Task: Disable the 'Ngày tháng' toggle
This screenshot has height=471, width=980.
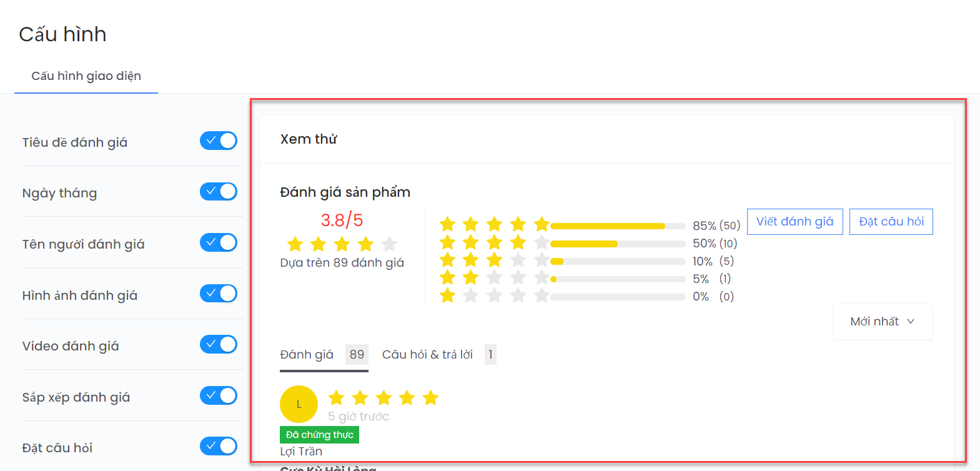Action: pyautogui.click(x=219, y=191)
